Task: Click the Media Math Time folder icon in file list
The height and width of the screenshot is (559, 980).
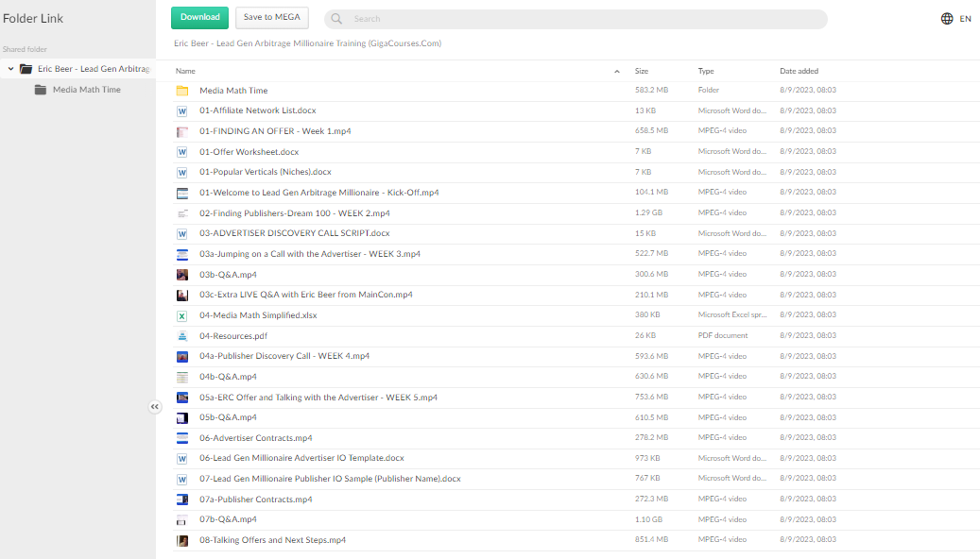Action: pos(182,91)
